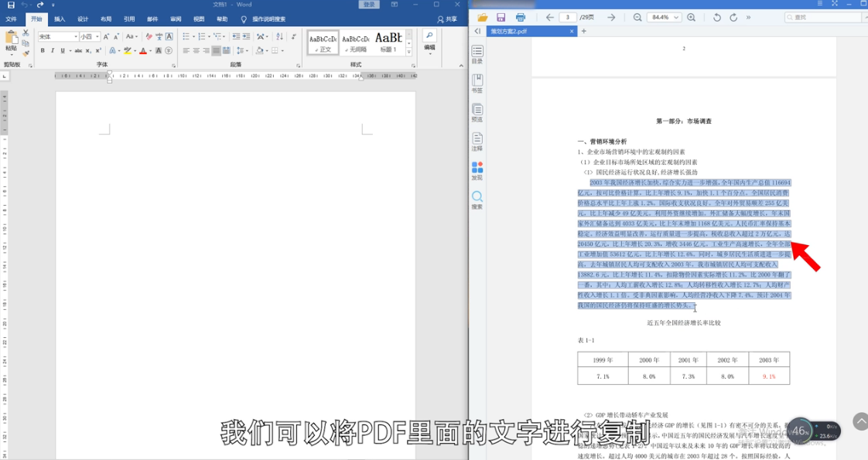Rotate the PDF page clockwise
Image resolution: width=868 pixels, height=460 pixels.
click(x=733, y=18)
